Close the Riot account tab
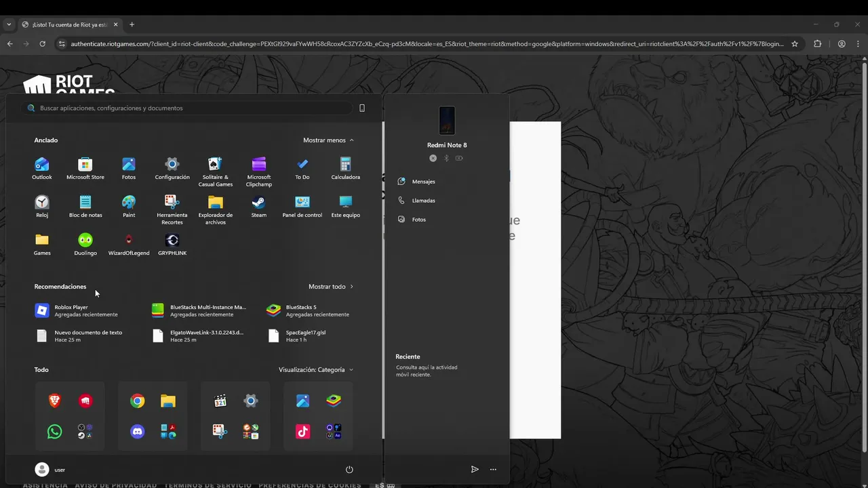The width and height of the screenshot is (868, 488). click(x=115, y=24)
